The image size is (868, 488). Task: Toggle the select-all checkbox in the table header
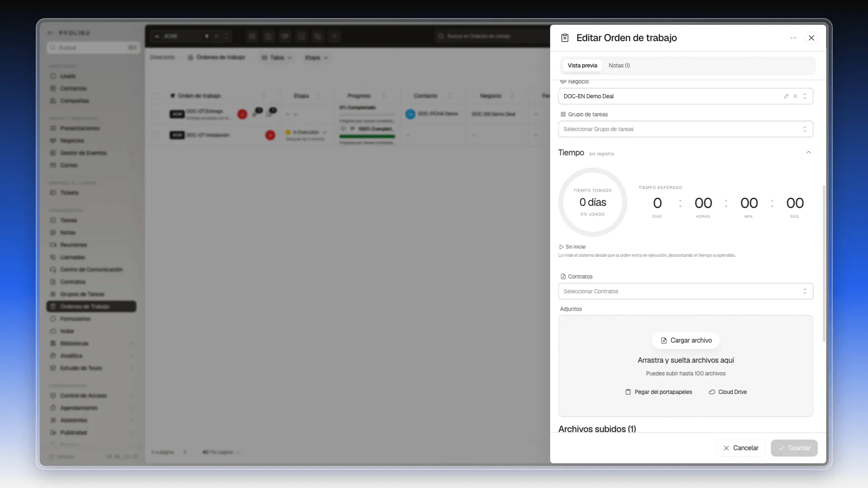click(155, 96)
